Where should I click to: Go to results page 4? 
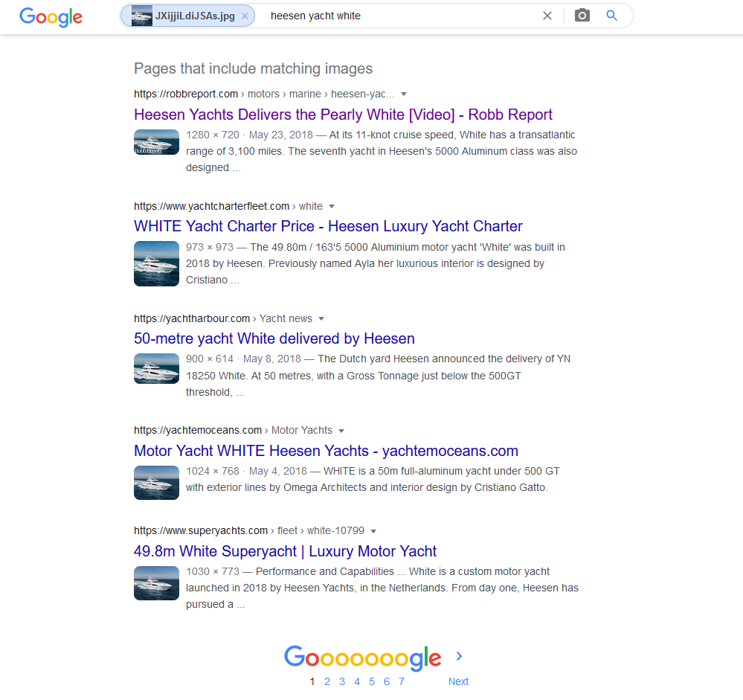point(357,681)
